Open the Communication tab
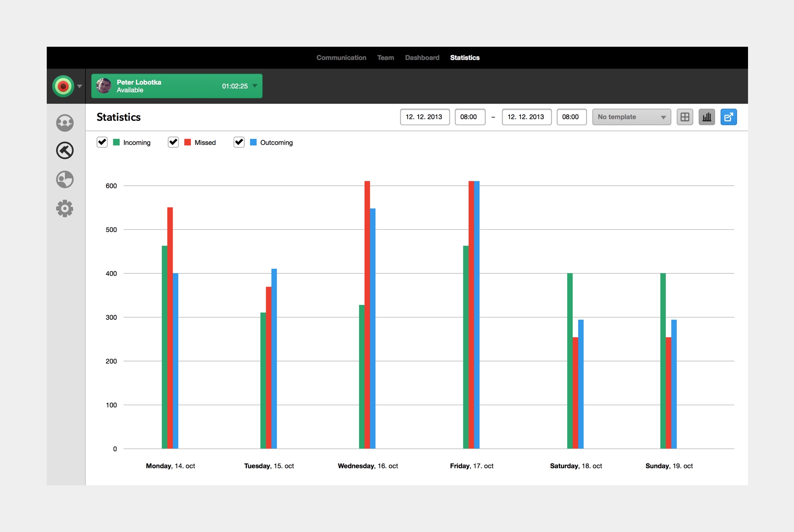This screenshot has width=794, height=532. pos(341,57)
